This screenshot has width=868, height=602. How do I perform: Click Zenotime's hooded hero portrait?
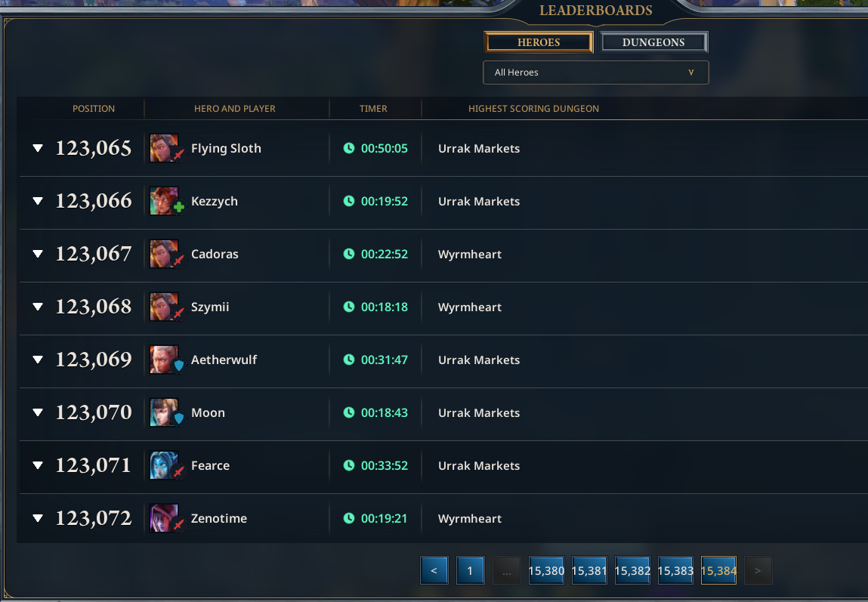(x=165, y=518)
